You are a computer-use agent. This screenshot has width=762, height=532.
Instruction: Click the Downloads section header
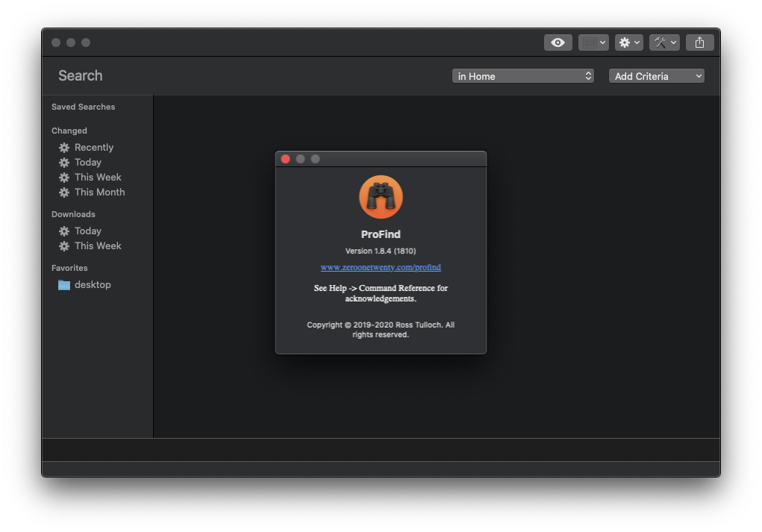(73, 214)
